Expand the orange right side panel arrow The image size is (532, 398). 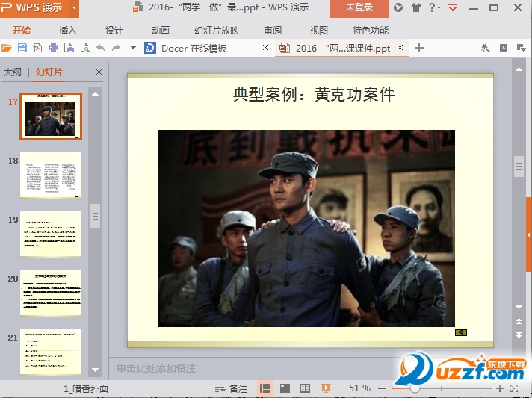point(528,234)
